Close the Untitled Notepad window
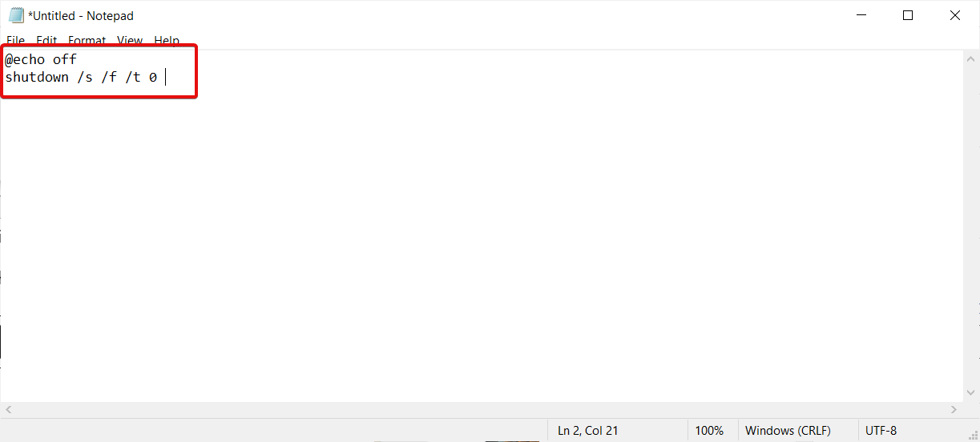 [954, 15]
